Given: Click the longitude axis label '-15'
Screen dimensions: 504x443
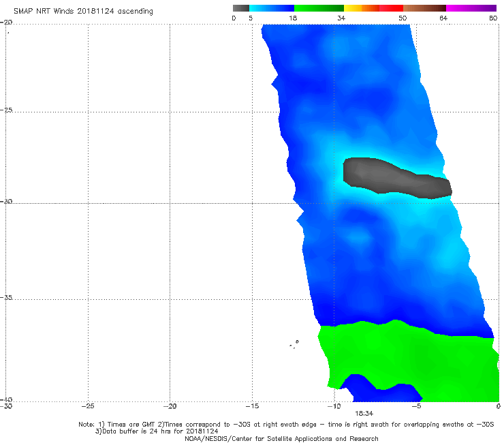Looking at the screenshot, I should click(x=252, y=406).
